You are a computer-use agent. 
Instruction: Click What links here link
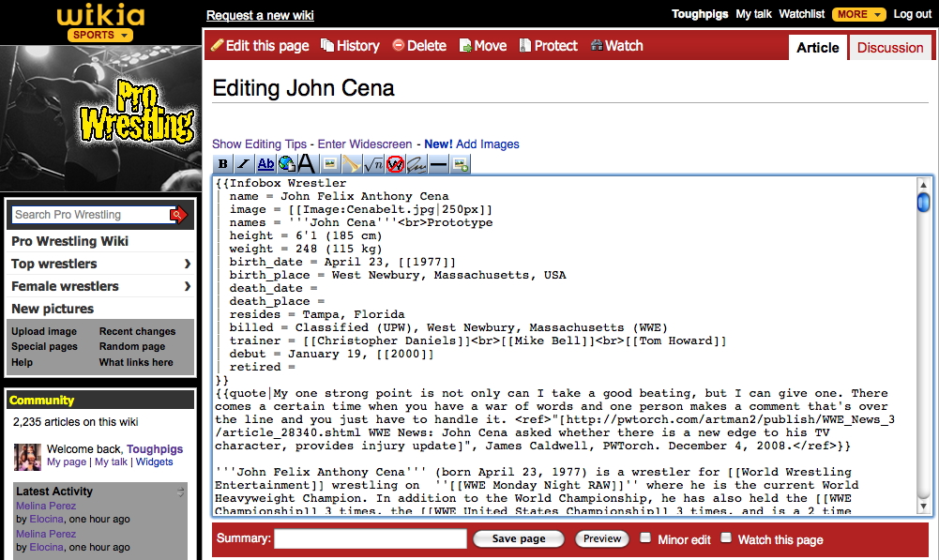coord(136,362)
